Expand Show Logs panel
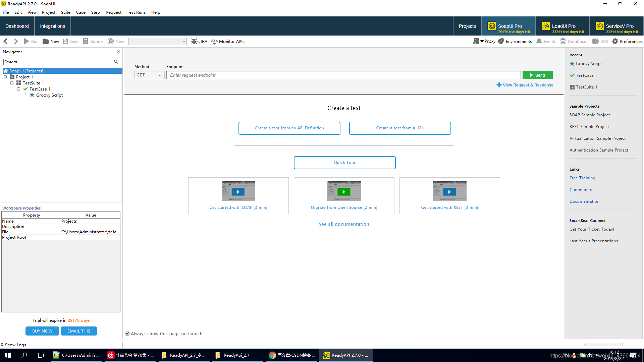Screen dimensions: 644x362 [x=13, y=345]
